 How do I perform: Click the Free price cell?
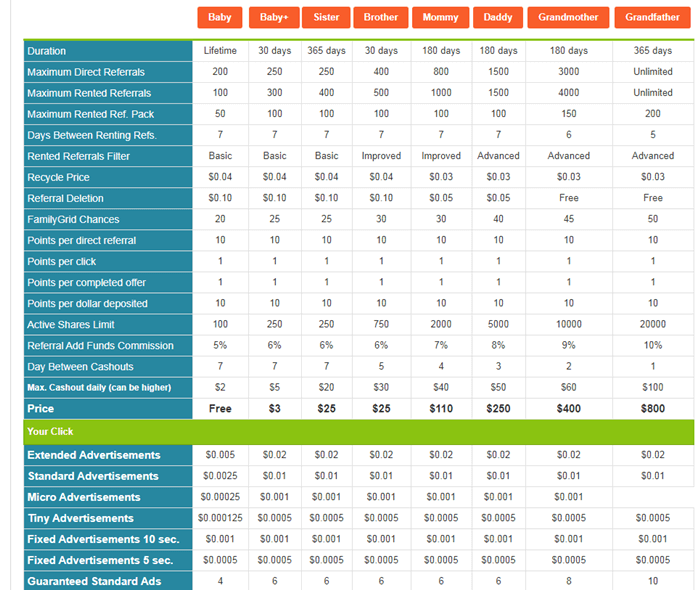click(x=220, y=408)
